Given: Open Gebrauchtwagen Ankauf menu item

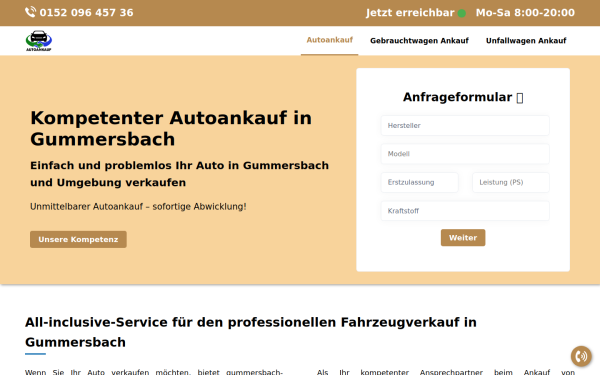Looking at the screenshot, I should pos(419,41).
